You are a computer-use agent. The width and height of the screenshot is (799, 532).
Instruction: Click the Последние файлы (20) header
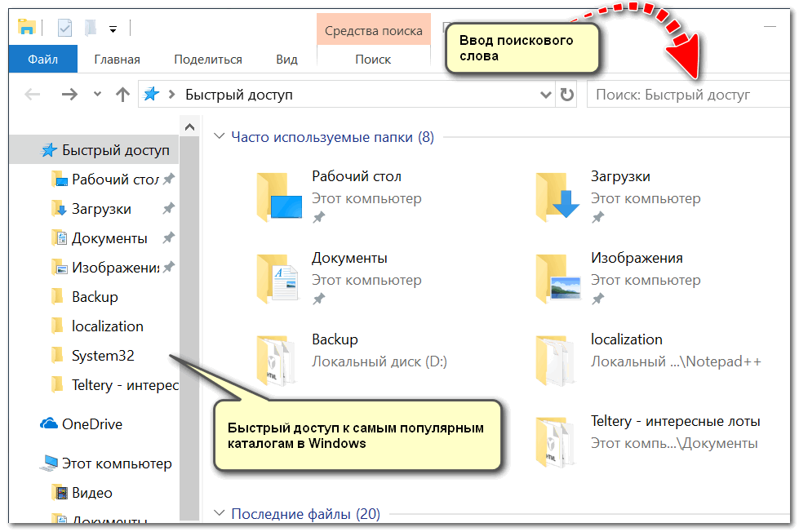click(306, 514)
